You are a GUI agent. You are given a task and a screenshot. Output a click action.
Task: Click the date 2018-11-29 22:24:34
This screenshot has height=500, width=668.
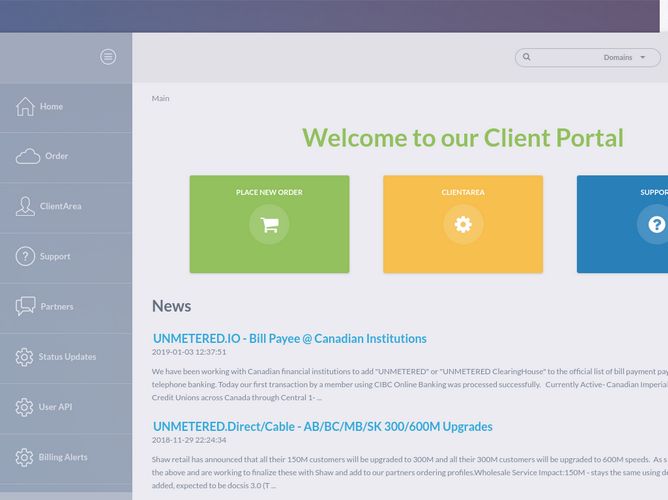click(189, 440)
